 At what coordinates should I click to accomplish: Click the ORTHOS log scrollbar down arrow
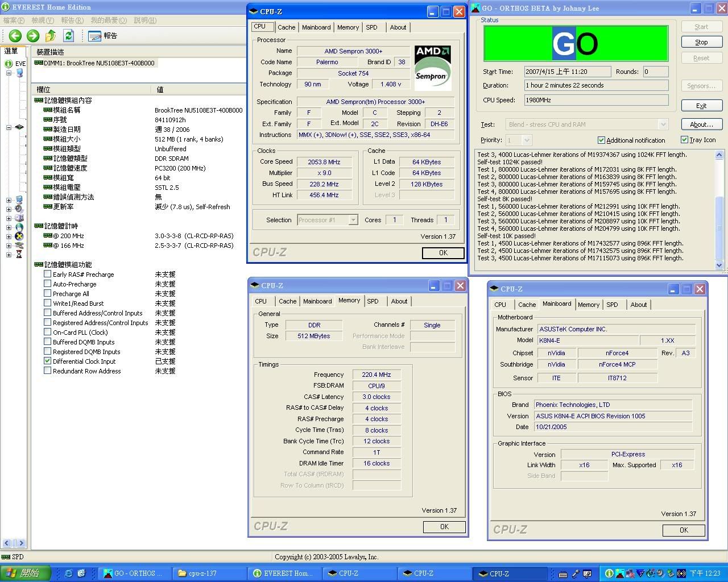(719, 265)
